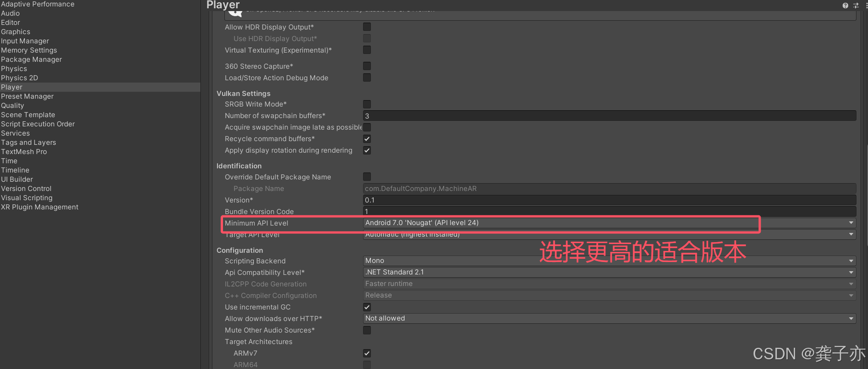
Task: Click the Identification section header
Action: pos(239,166)
